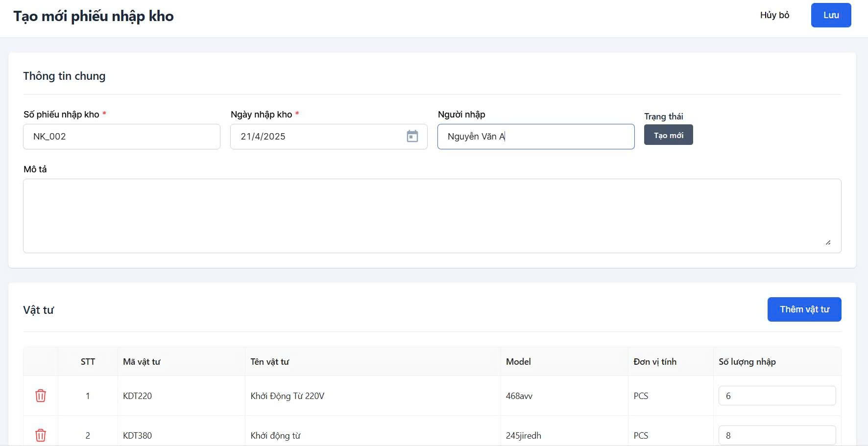Click the Tạo mới status badge
The width and height of the screenshot is (868, 446).
click(668, 135)
